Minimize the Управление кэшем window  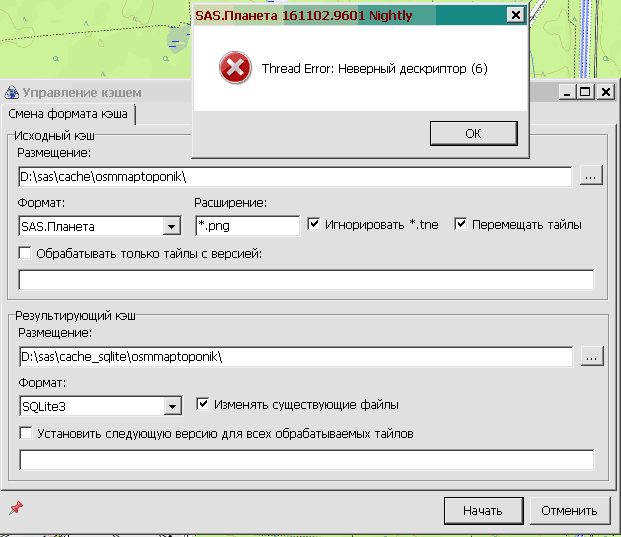[x=568, y=92]
